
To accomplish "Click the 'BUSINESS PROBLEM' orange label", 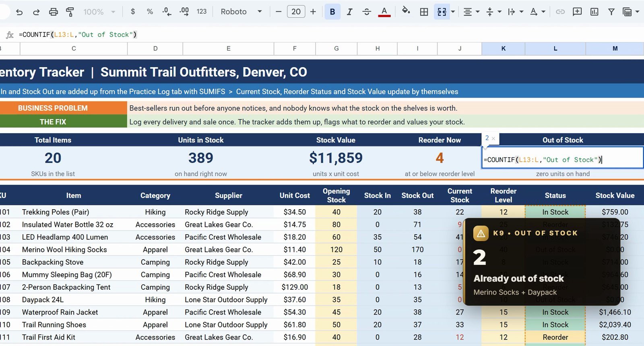I will 64,108.
